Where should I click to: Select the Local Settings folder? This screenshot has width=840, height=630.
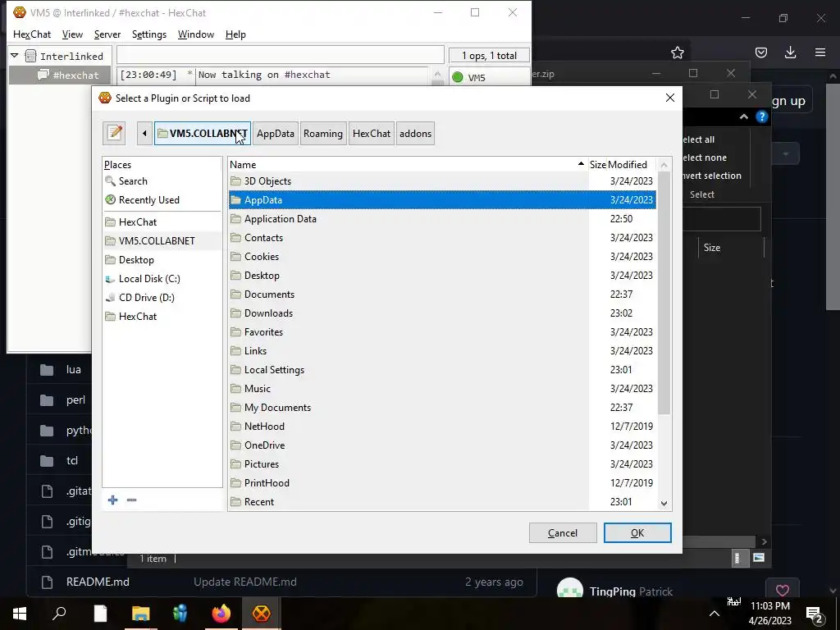click(x=442, y=370)
